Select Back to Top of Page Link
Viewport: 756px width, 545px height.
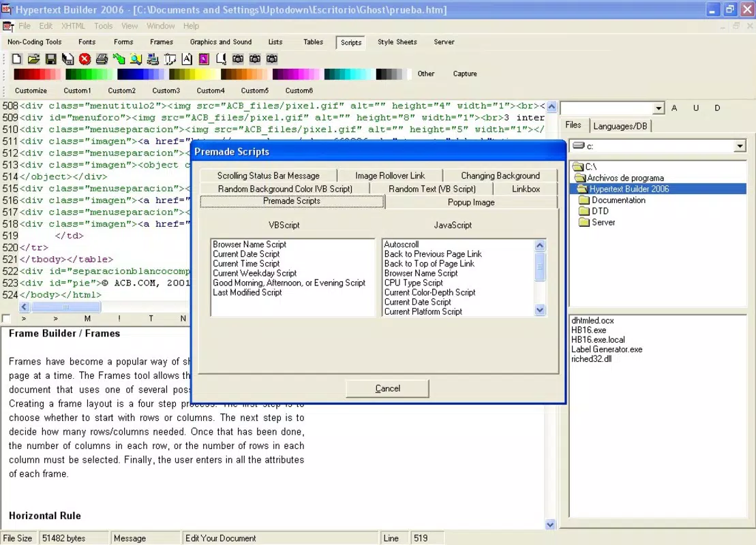[x=429, y=264]
